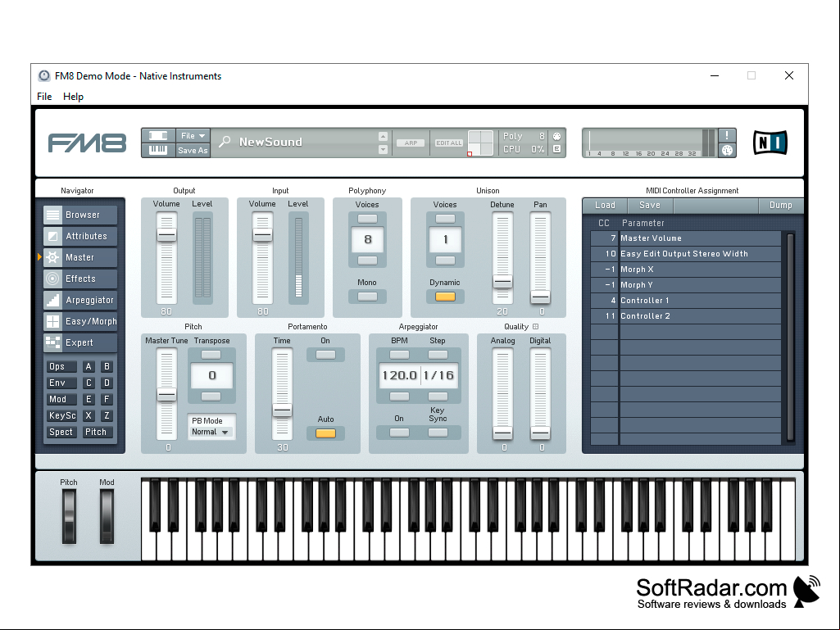This screenshot has height=630, width=840.
Task: Toggle the Polyphony Mono switch
Action: point(367,297)
